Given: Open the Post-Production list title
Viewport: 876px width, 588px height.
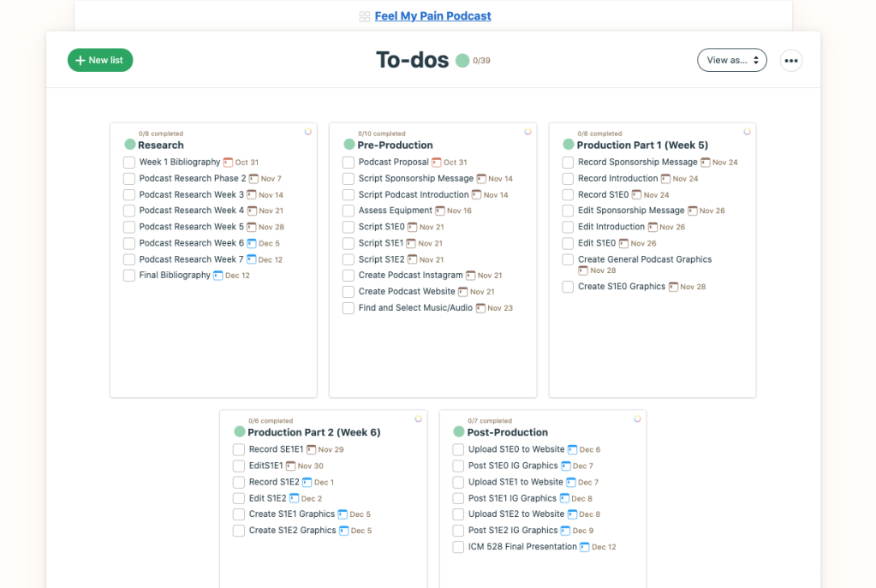Looking at the screenshot, I should click(507, 433).
